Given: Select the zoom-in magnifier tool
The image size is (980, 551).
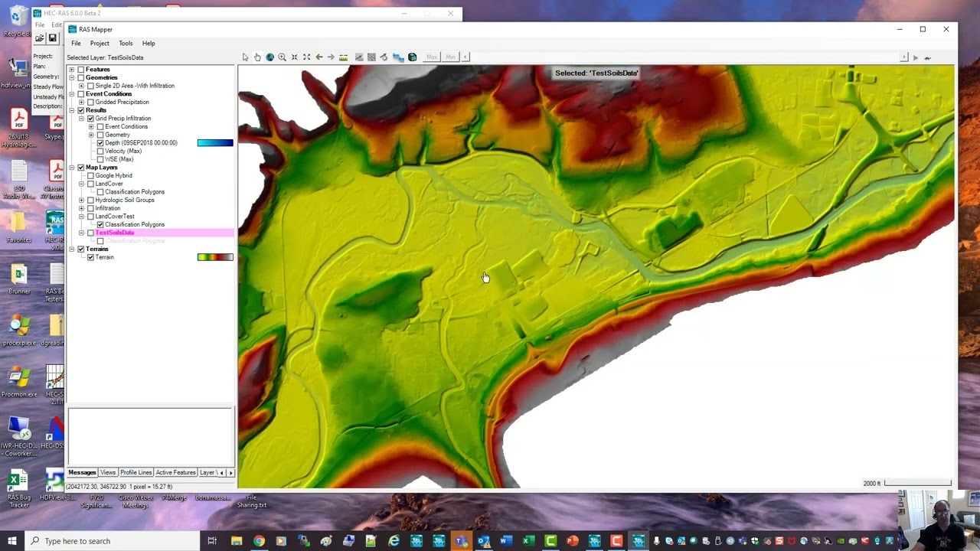Looking at the screenshot, I should click(x=282, y=57).
